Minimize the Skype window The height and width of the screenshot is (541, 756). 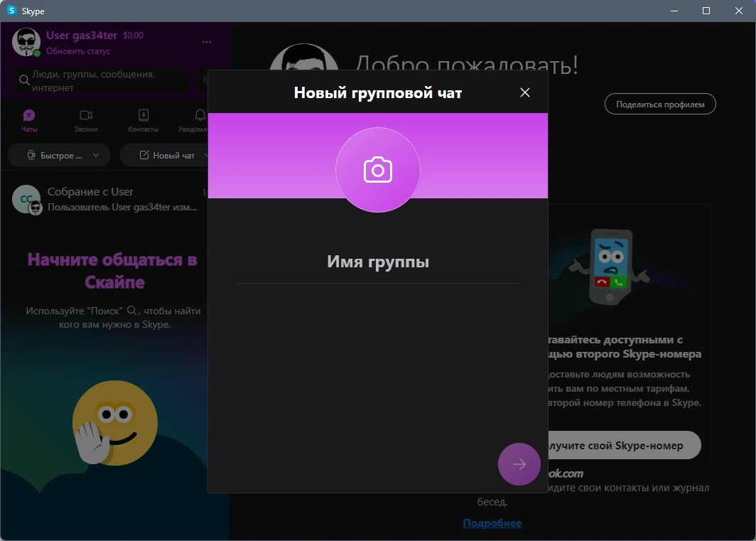pos(674,11)
